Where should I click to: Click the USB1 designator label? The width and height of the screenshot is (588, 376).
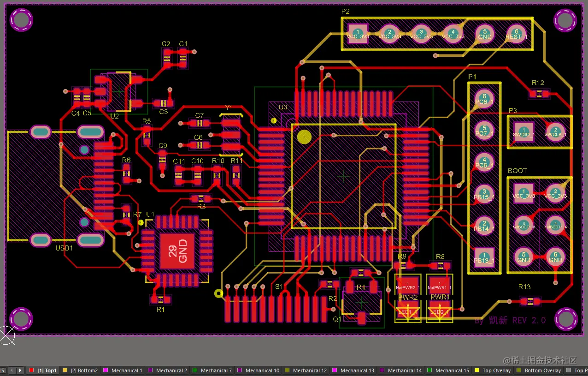coord(64,248)
